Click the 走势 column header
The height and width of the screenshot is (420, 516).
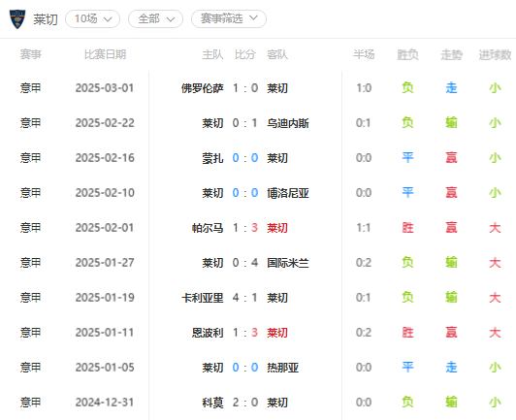point(451,54)
